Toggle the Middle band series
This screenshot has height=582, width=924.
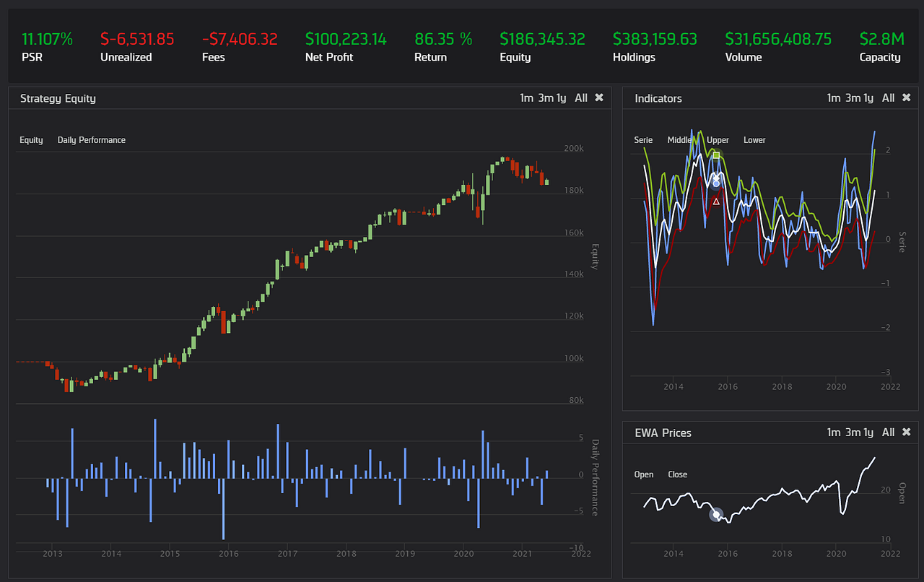coord(680,139)
